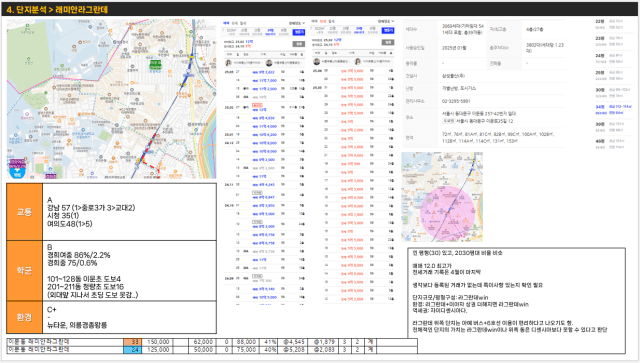
Task: Select the highlighted blue size tab in the right panel
Action: coord(359,30)
